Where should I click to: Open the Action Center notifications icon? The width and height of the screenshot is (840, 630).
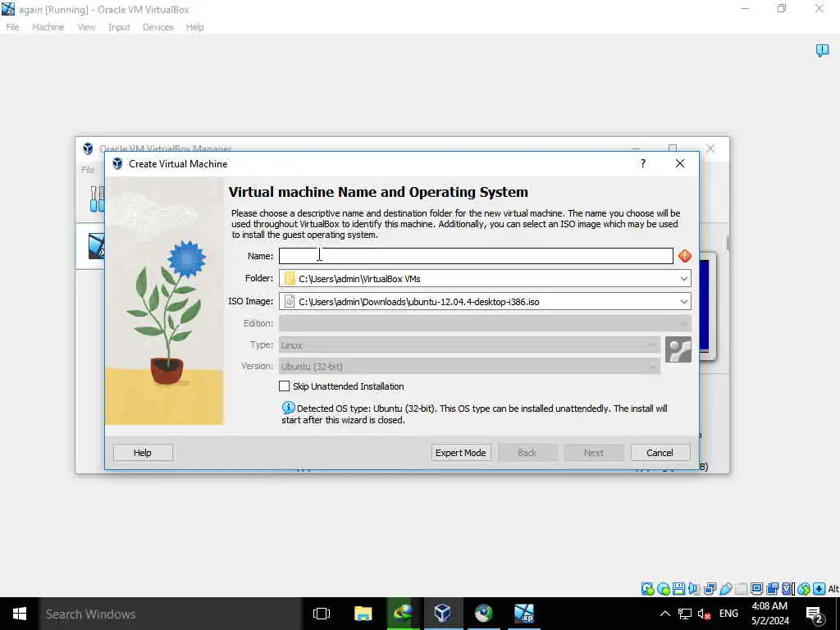[815, 614]
